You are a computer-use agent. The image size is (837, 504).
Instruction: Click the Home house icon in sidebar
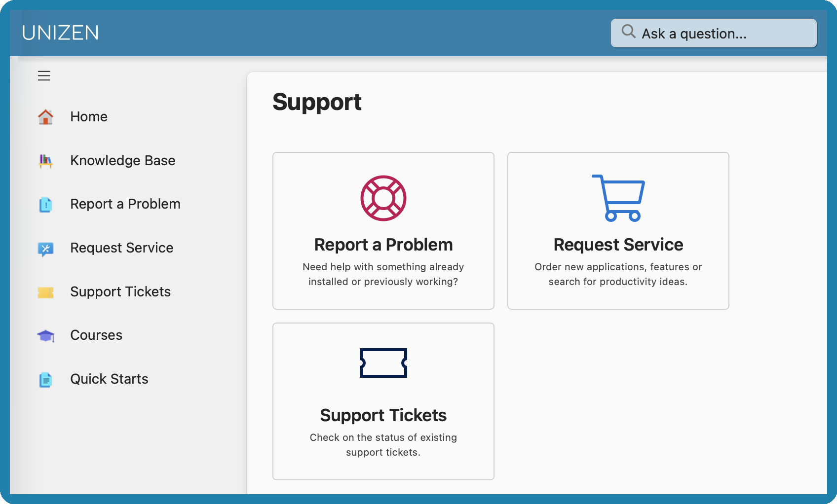[x=45, y=117]
